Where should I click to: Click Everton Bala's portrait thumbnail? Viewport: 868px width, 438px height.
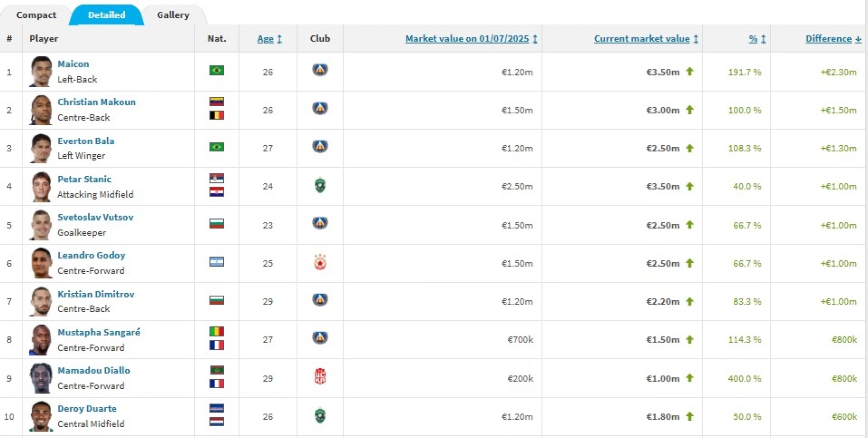pos(41,148)
